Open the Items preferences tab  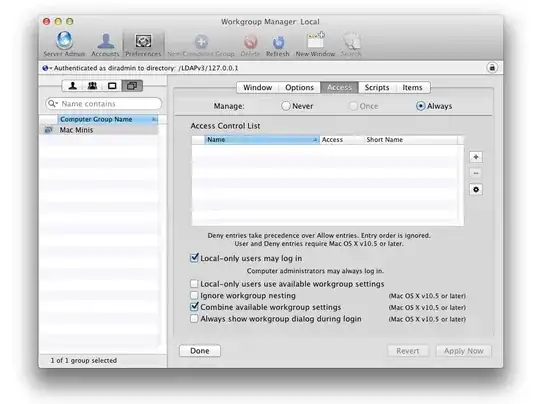click(x=412, y=87)
